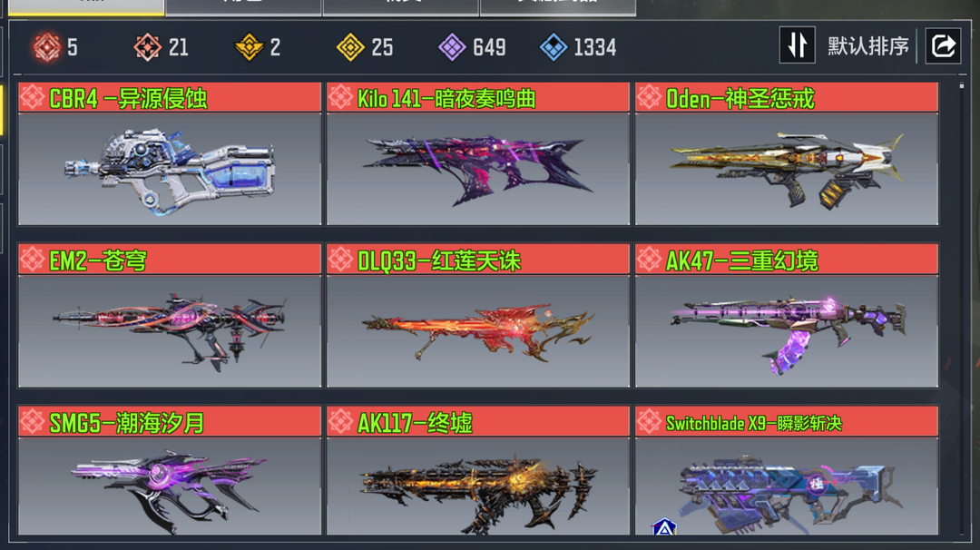Click the sort order arrows icon
980x550 pixels.
click(797, 45)
